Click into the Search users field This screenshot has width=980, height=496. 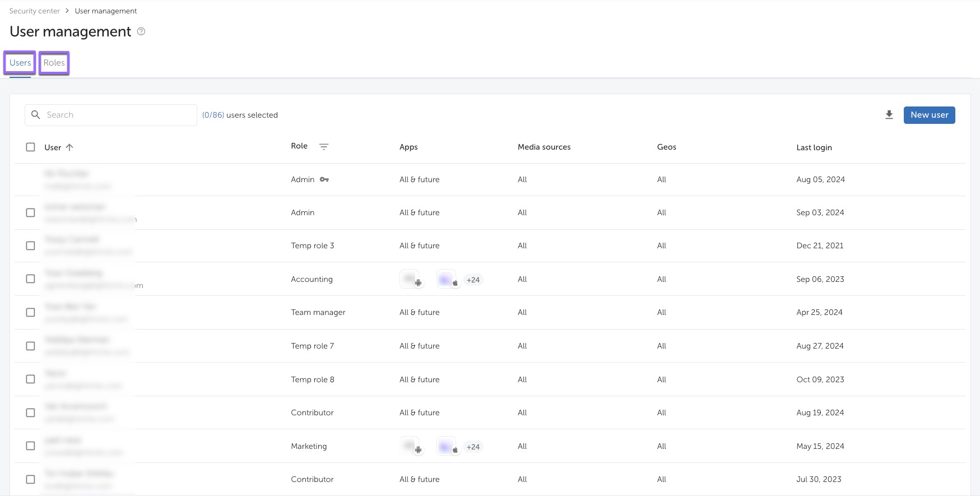click(x=118, y=115)
